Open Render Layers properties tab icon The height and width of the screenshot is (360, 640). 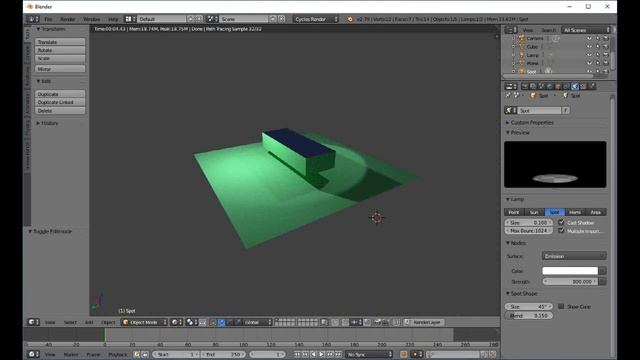tap(533, 87)
